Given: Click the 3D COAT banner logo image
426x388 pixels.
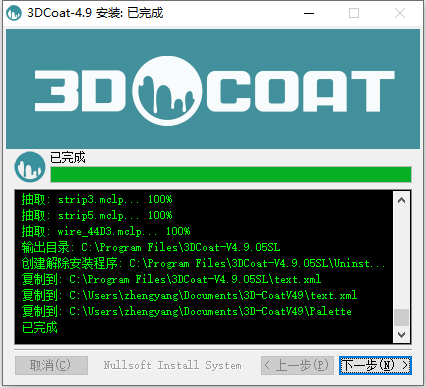Looking at the screenshot, I should 213,89.
